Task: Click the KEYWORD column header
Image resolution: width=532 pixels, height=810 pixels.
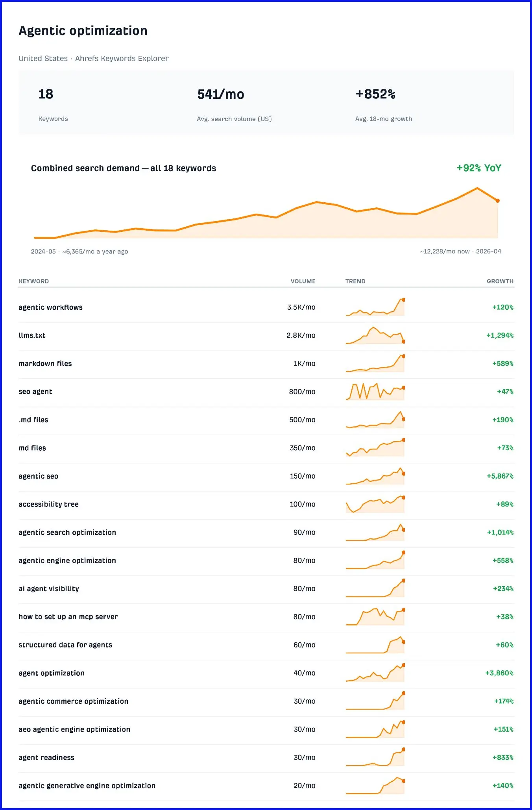Action: (34, 281)
